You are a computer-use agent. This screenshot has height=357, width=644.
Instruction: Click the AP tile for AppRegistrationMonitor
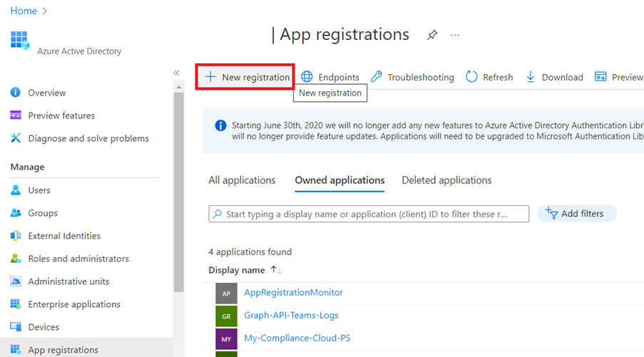(226, 294)
